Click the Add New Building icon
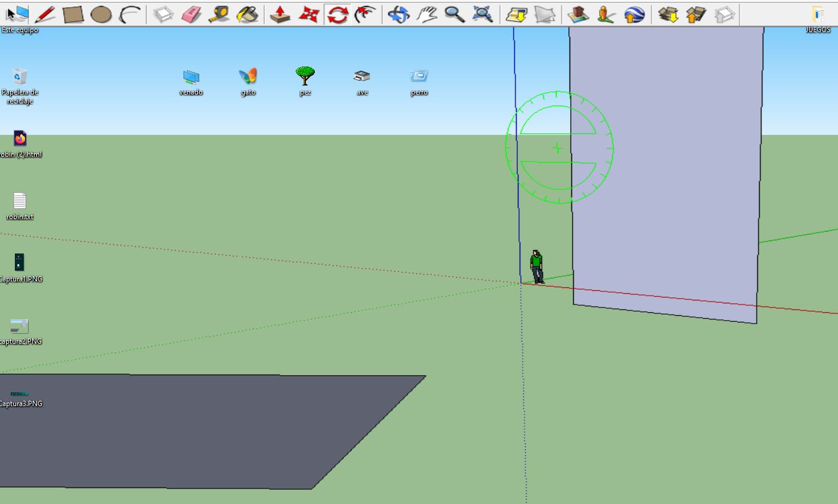 pos(578,14)
